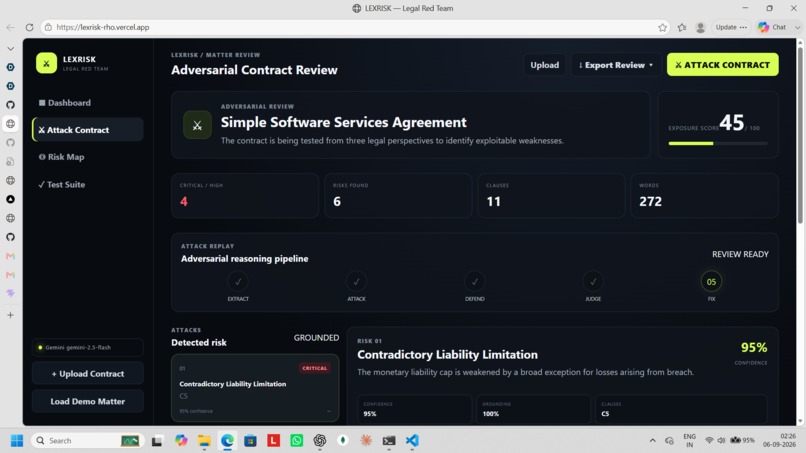Click the Grounding 100% stat box

point(533,409)
